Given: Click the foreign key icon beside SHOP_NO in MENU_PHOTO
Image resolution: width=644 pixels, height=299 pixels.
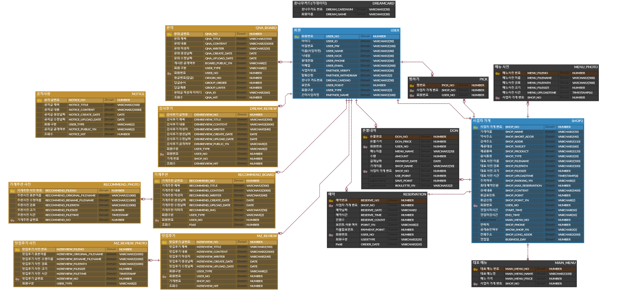Looking at the screenshot, I should click(497, 98).
